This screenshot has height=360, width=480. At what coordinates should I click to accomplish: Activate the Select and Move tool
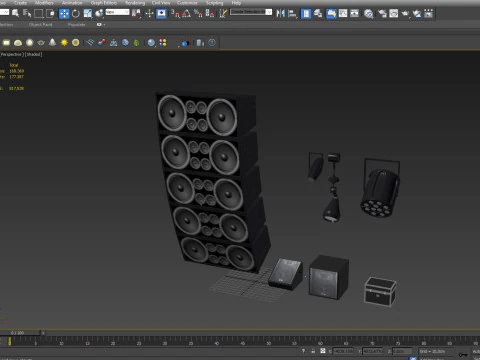point(64,13)
